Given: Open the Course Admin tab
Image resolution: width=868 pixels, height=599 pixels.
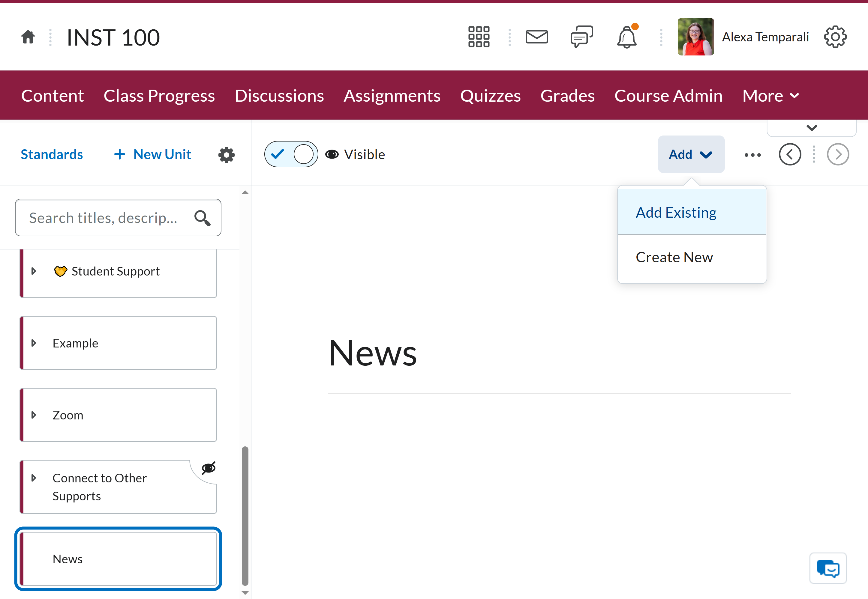Looking at the screenshot, I should click(668, 96).
